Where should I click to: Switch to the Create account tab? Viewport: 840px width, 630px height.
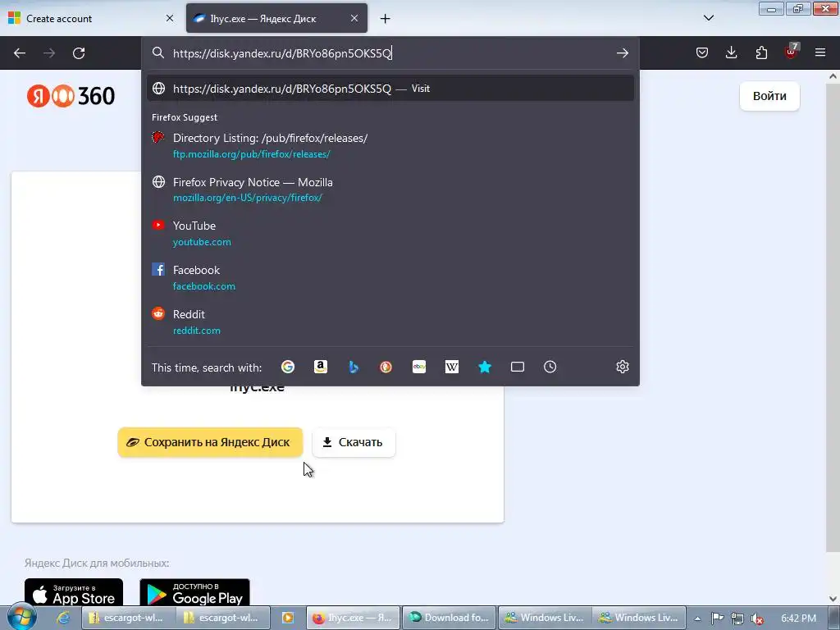(91, 18)
